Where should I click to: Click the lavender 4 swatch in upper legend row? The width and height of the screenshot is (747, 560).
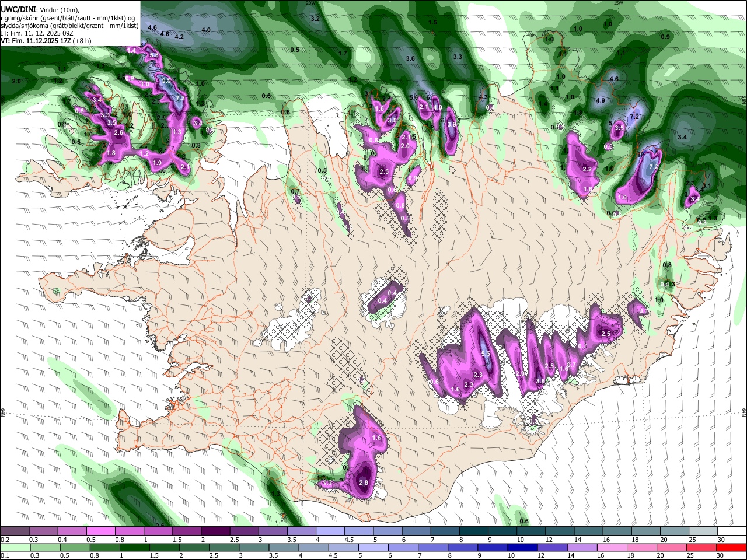[x=329, y=531]
